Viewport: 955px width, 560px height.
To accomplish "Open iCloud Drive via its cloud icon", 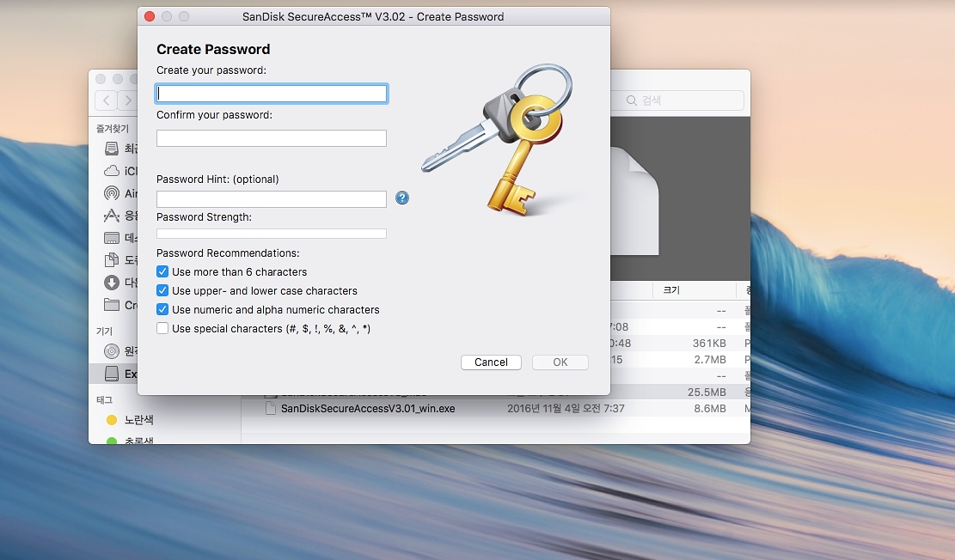I will tap(112, 171).
